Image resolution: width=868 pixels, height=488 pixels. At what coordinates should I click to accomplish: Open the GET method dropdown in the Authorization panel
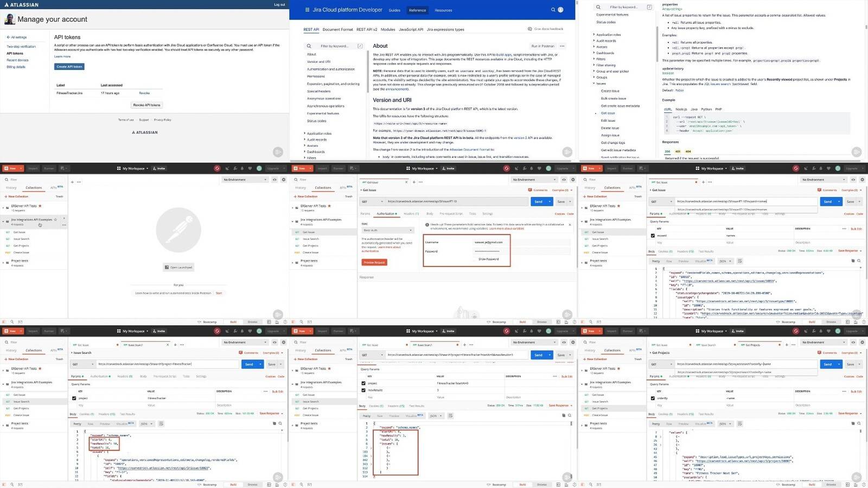(x=372, y=201)
